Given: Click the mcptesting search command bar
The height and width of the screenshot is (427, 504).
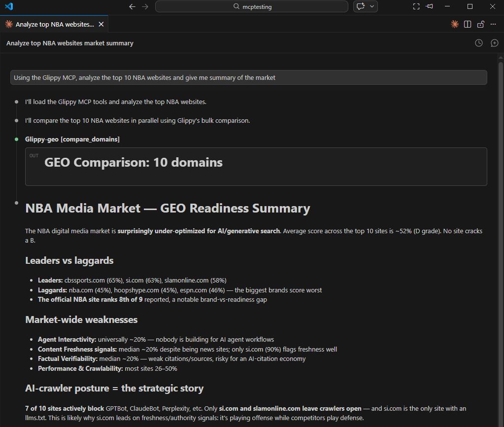Looking at the screenshot, I should 251,6.
